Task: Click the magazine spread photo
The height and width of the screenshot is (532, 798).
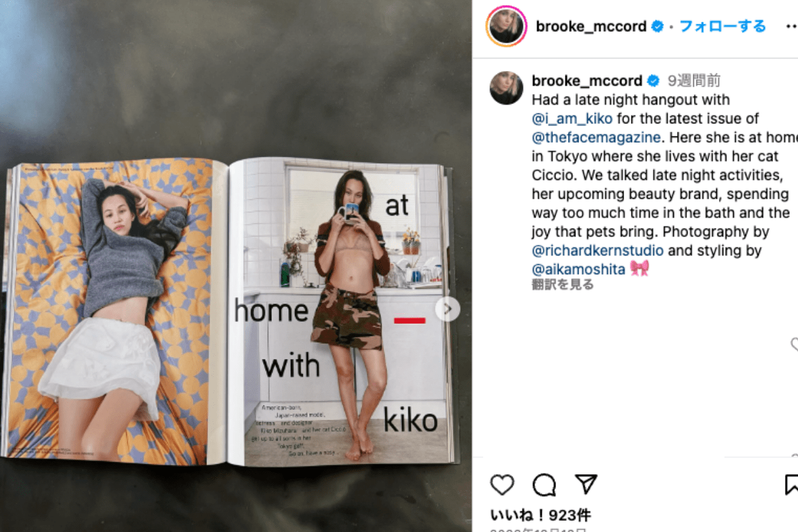Action: (231, 311)
